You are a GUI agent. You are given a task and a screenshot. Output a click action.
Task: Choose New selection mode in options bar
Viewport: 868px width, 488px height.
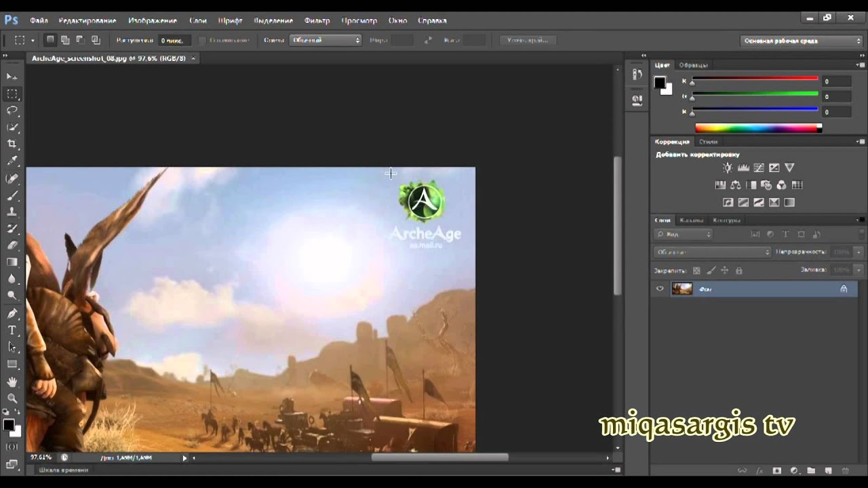50,40
